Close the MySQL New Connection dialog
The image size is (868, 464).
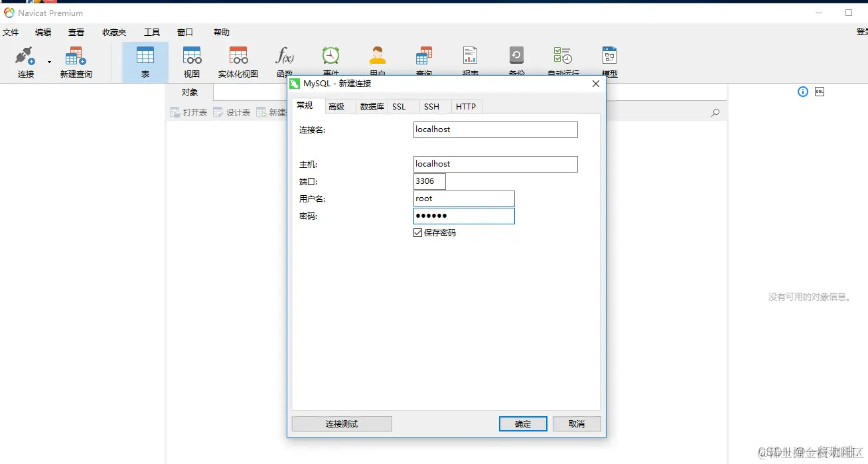[x=595, y=84]
